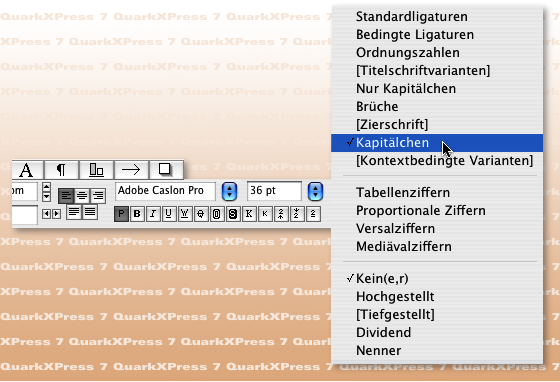This screenshot has width=560, height=382.
Task: Apply Superscript style icon
Action: tap(281, 214)
